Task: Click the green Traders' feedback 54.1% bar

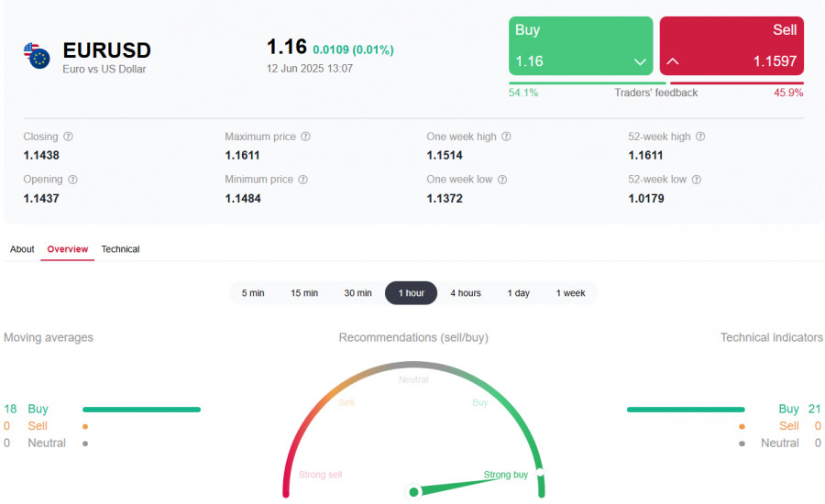Action: click(588, 82)
